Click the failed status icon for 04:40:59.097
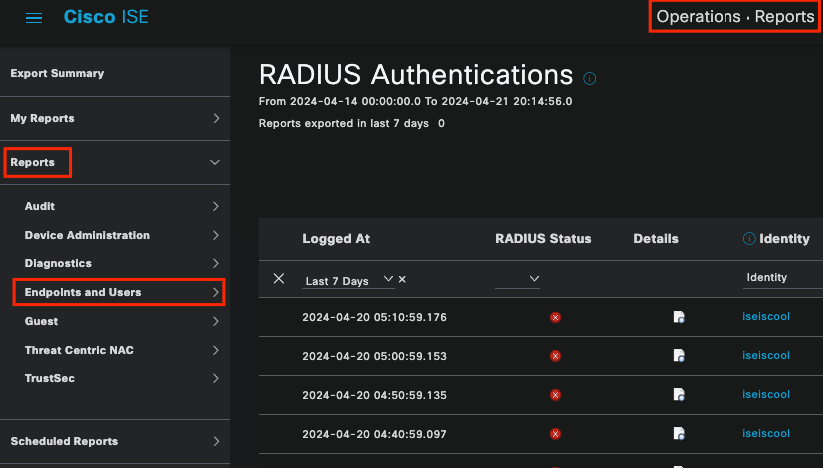Viewport: 823px width, 468px height. pyautogui.click(x=555, y=434)
